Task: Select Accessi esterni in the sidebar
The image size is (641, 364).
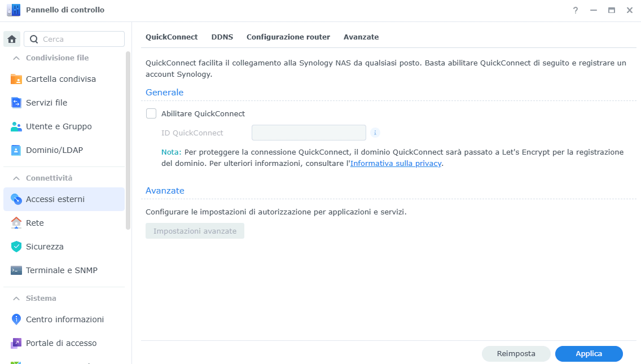Action: (x=64, y=199)
